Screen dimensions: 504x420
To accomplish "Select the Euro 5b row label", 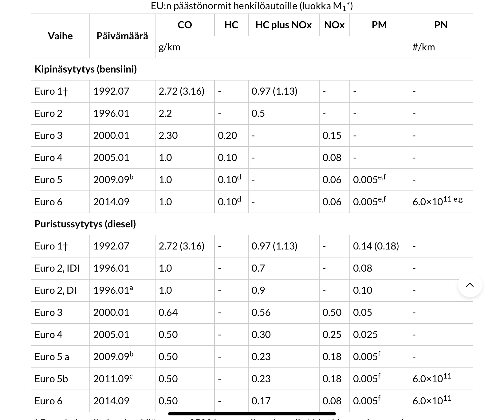I will click(x=51, y=379).
